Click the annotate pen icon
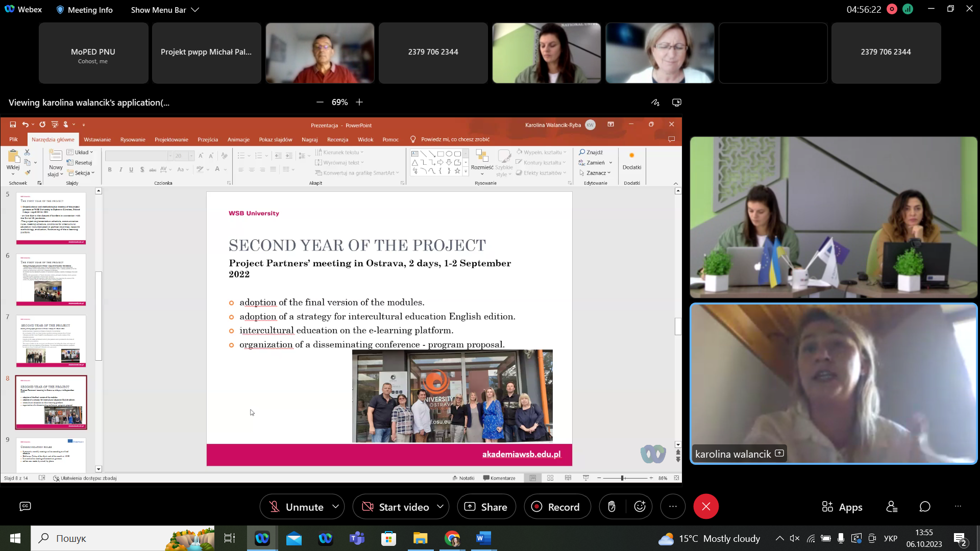Image resolution: width=980 pixels, height=551 pixels. tap(655, 103)
